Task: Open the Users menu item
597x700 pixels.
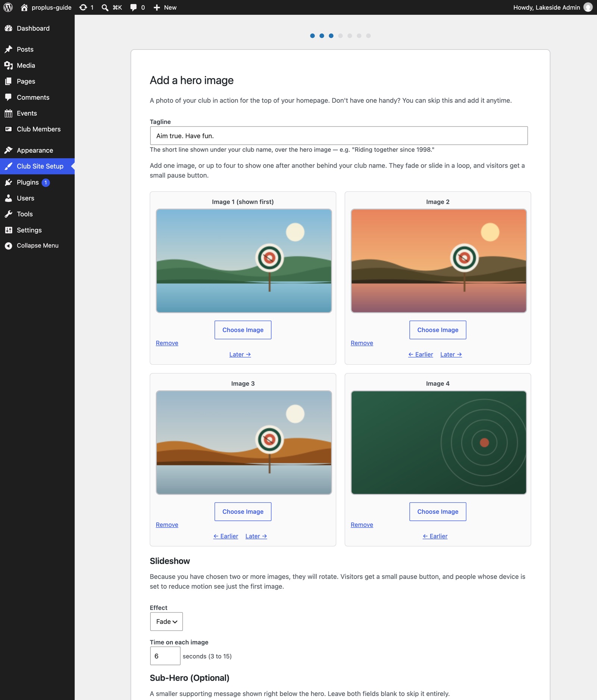Action: [x=37, y=198]
